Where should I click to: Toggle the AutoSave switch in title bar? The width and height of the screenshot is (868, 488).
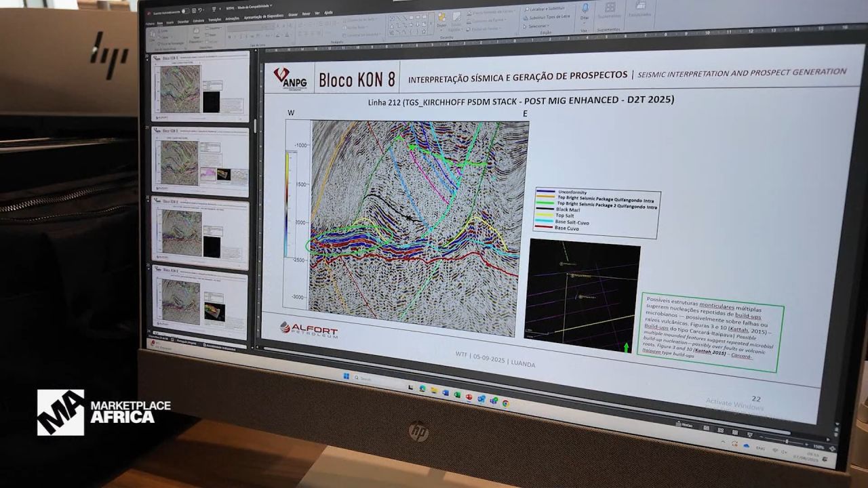(x=184, y=12)
